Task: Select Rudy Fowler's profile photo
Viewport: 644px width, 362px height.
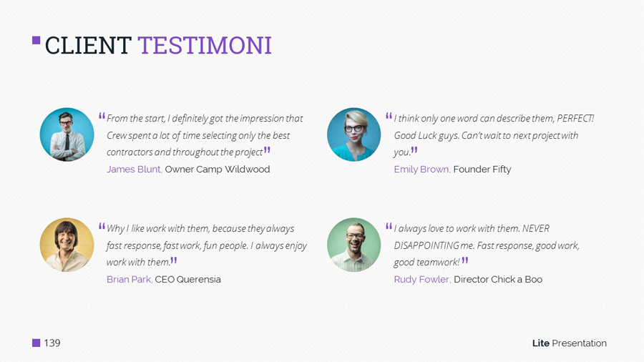Action: click(353, 245)
